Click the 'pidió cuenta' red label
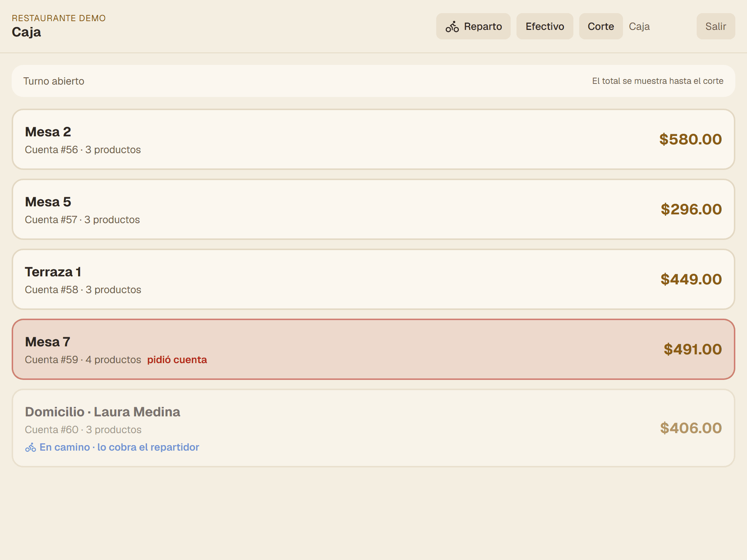 pyautogui.click(x=177, y=360)
